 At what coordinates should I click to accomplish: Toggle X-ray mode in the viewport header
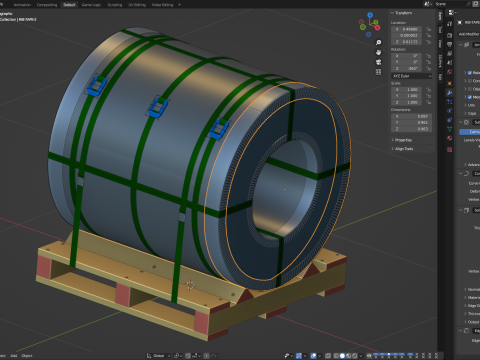click(x=328, y=356)
